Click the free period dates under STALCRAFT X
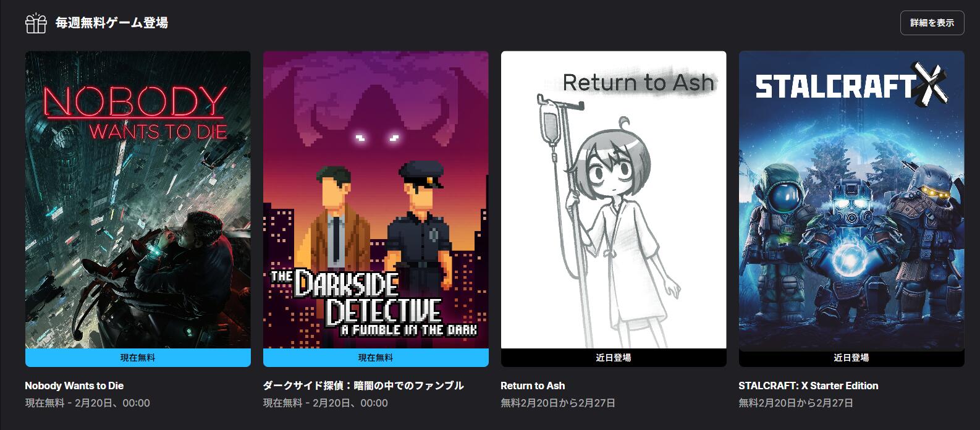The width and height of the screenshot is (980, 430). click(x=796, y=403)
